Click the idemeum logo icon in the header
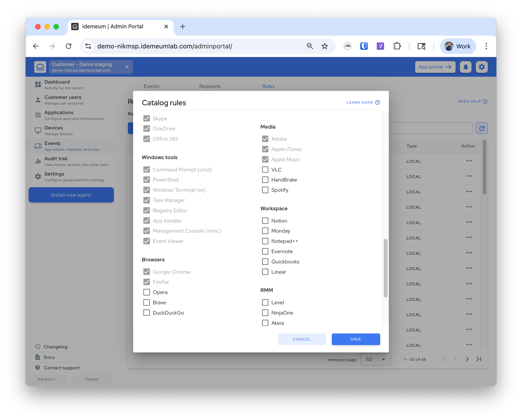This screenshot has width=522, height=420. coord(40,67)
